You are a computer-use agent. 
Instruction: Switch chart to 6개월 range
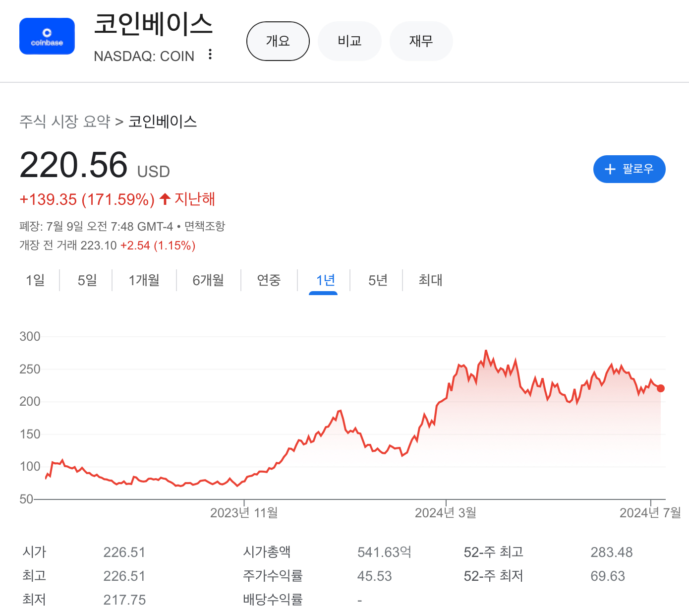tap(208, 280)
